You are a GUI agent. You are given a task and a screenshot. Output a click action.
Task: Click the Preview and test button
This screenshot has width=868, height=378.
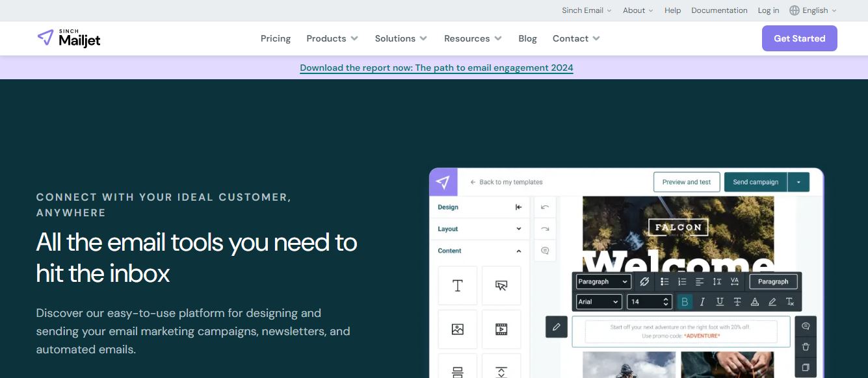[x=687, y=182]
